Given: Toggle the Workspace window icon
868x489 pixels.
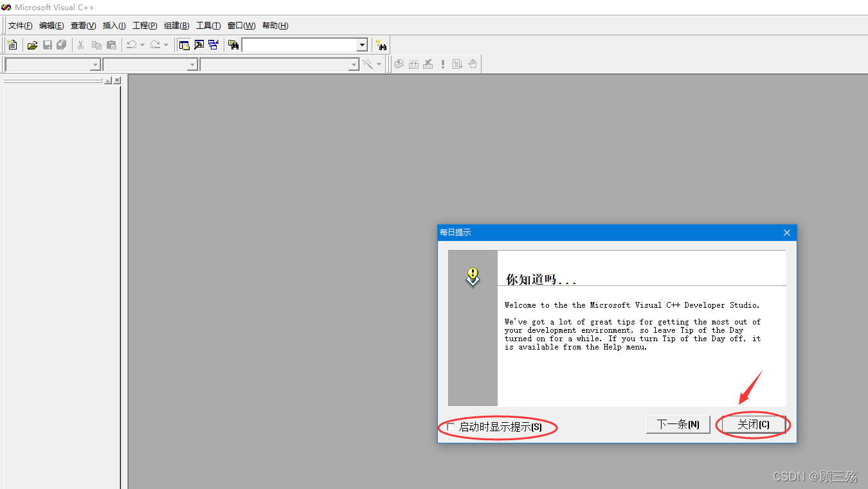Looking at the screenshot, I should tap(184, 45).
